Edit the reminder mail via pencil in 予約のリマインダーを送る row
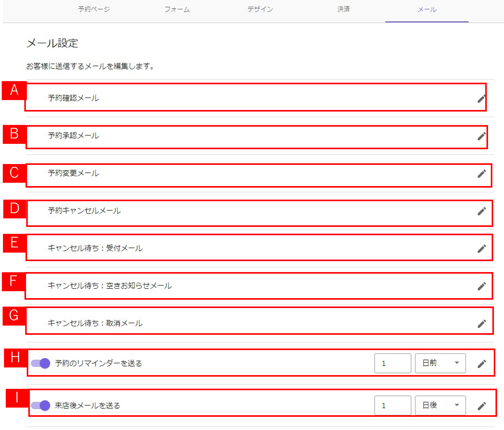 [x=481, y=363]
